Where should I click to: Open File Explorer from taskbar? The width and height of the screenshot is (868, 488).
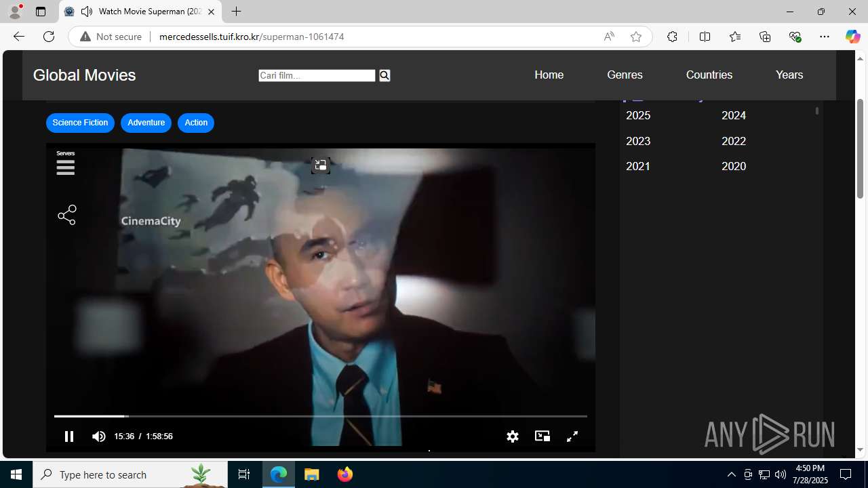(x=312, y=474)
